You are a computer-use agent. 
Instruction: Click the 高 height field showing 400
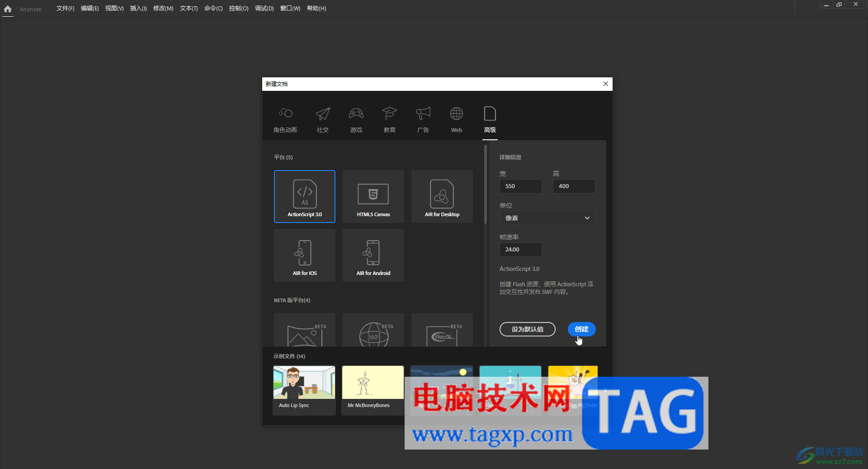point(574,186)
